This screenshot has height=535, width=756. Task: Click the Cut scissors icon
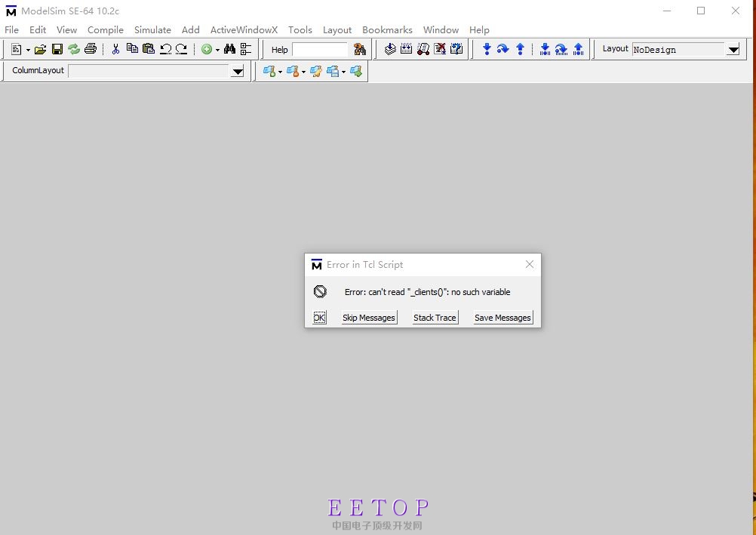(x=115, y=49)
